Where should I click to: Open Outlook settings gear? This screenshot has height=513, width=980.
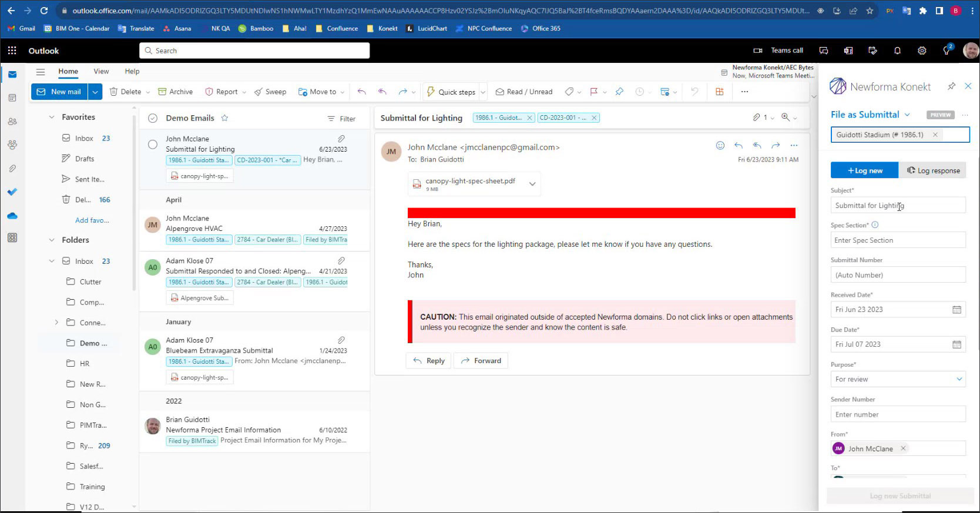(x=922, y=51)
